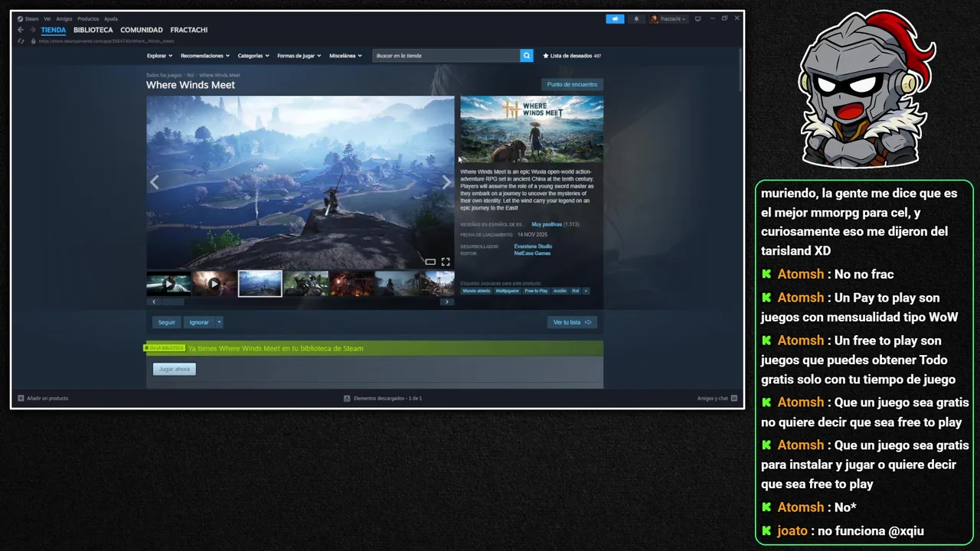Switch to theater mode on the media viewer
The width and height of the screenshot is (980, 551).
(430, 262)
